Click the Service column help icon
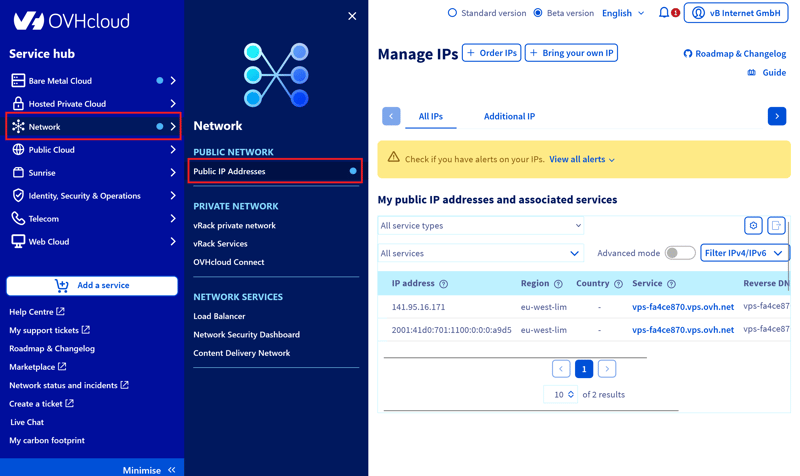 tap(671, 284)
